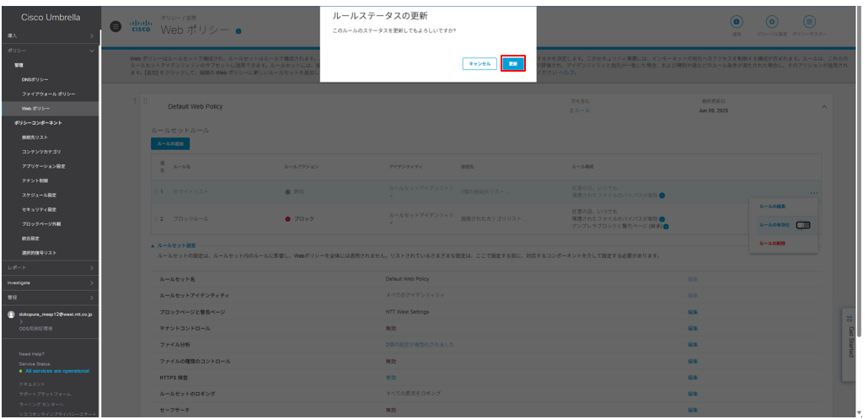Click the 2 ルール link
868x419 pixels.
[580, 110]
